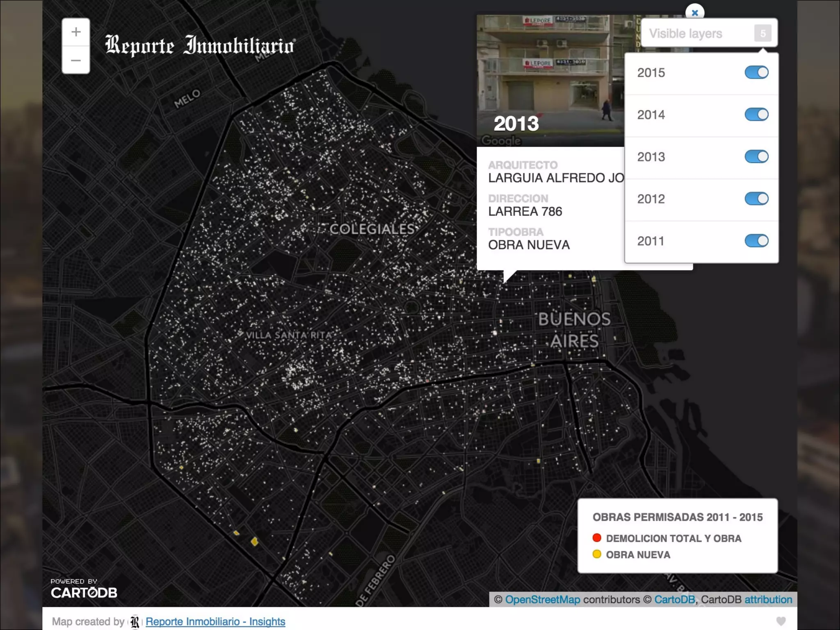Toggle off the 2014 layer
The width and height of the screenshot is (840, 630).
[x=756, y=114]
